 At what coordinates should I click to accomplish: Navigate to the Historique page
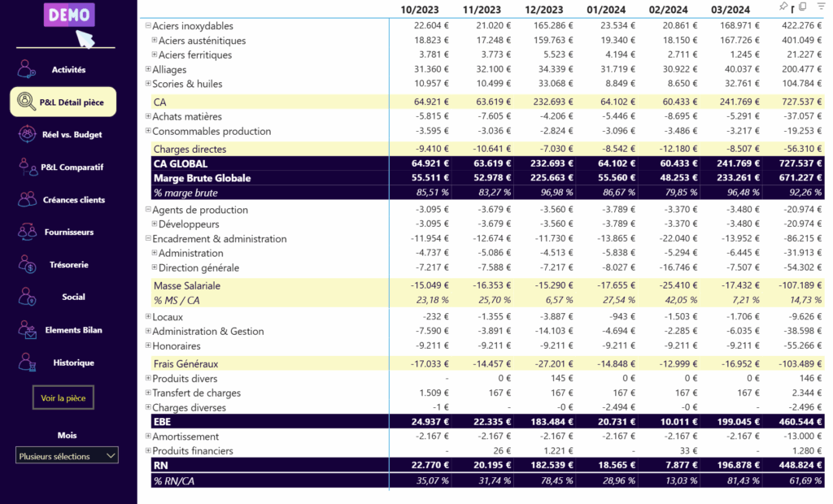73,363
